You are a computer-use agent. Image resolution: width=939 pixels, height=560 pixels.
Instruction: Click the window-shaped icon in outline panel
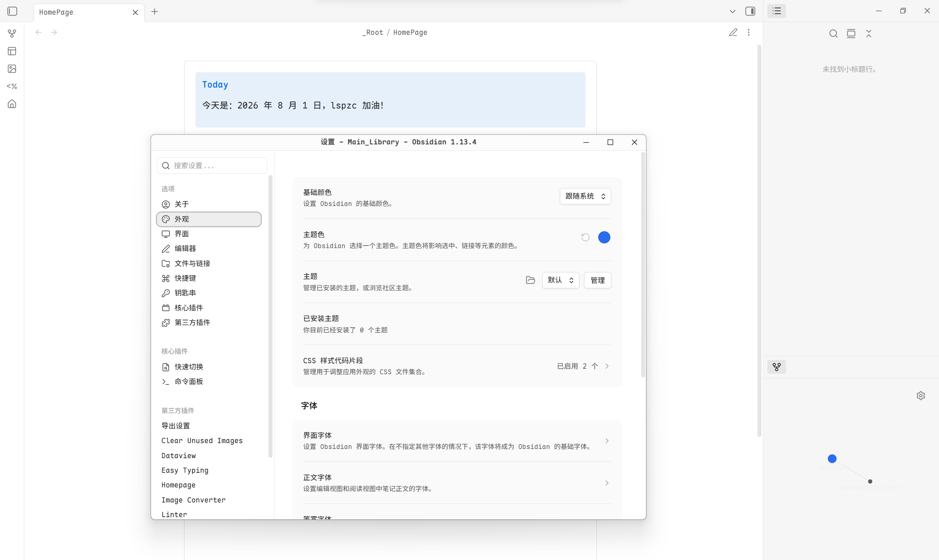pos(851,34)
